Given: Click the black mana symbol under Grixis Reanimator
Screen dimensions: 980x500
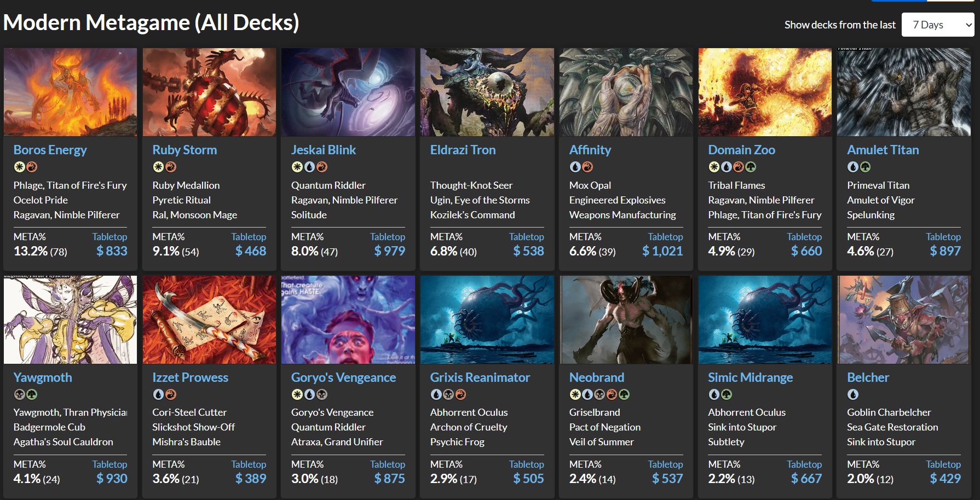Looking at the screenshot, I should pos(448,394).
